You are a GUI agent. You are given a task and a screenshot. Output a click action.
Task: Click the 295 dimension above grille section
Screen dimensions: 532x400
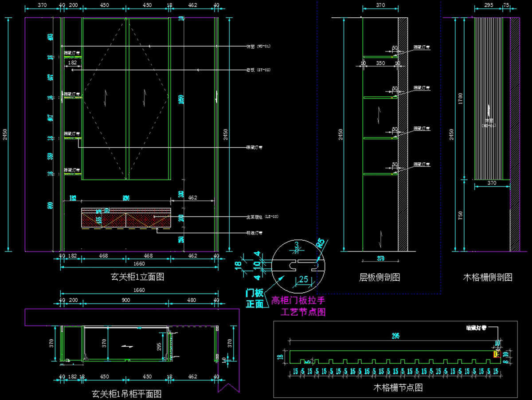click(395, 336)
